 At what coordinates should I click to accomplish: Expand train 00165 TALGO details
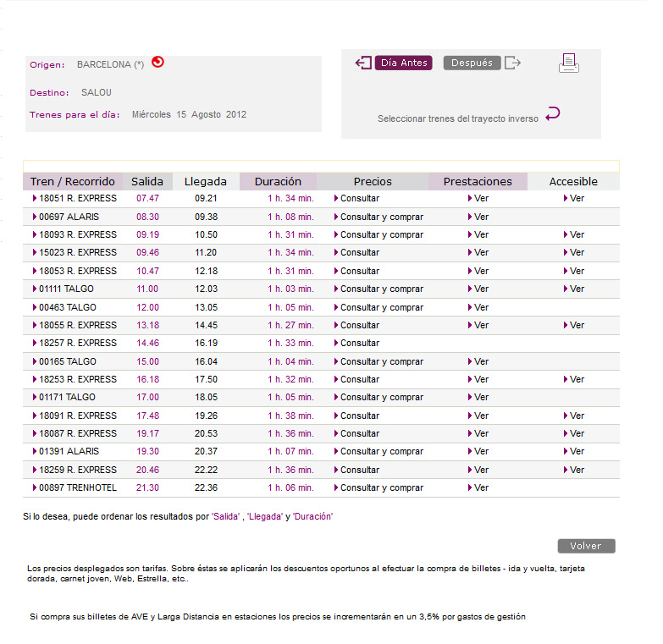(x=64, y=361)
